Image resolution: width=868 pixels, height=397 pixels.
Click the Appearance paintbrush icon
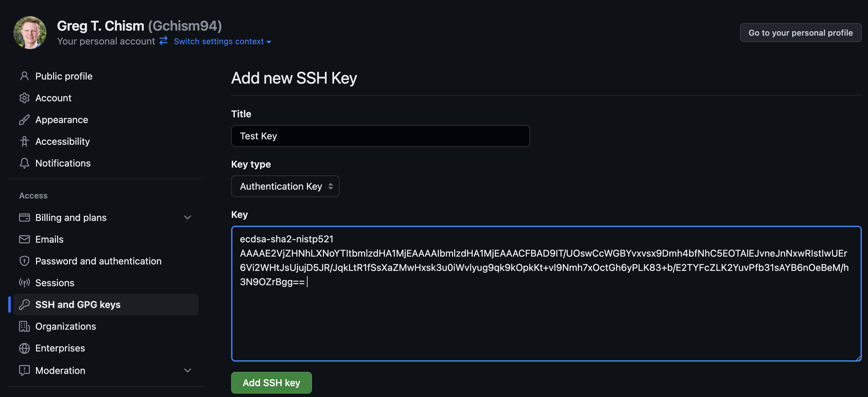click(24, 120)
